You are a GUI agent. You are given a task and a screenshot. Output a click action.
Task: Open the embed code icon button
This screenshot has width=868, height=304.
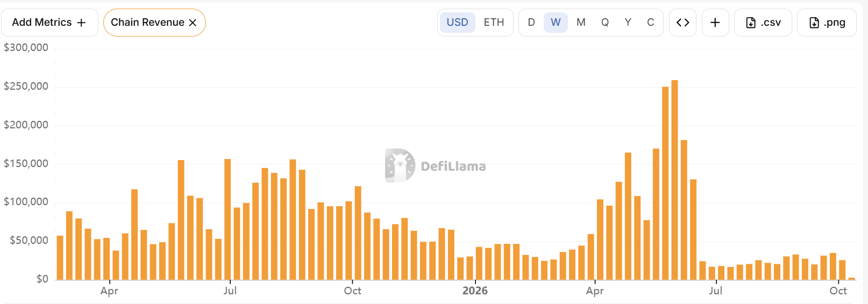tap(683, 23)
